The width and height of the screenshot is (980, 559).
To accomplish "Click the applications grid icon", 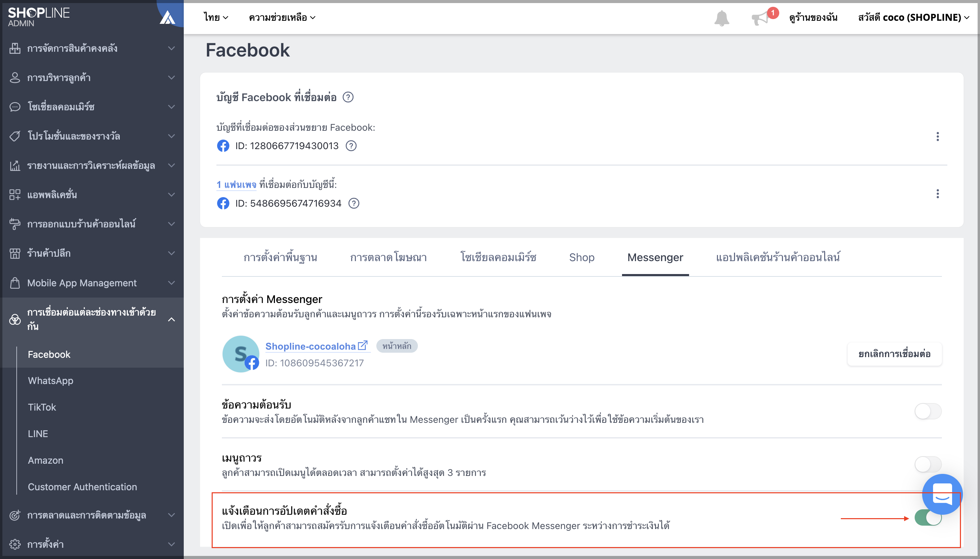I will tap(15, 195).
